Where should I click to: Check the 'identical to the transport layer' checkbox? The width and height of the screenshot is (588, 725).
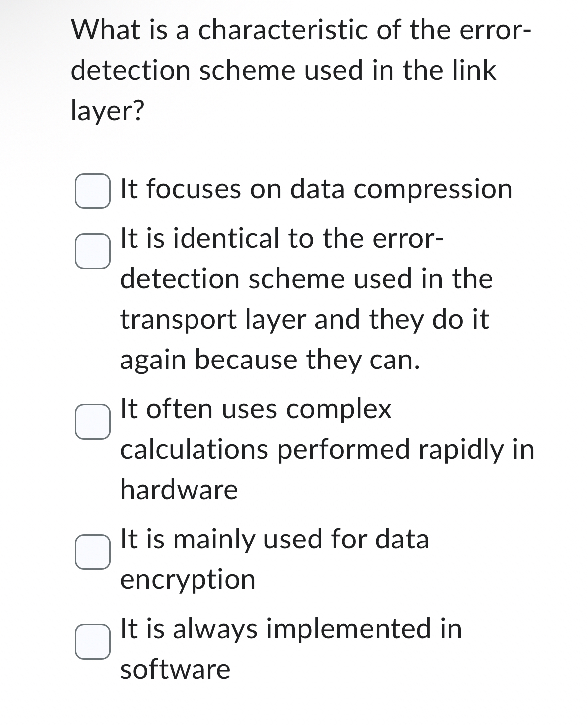pyautogui.click(x=93, y=251)
